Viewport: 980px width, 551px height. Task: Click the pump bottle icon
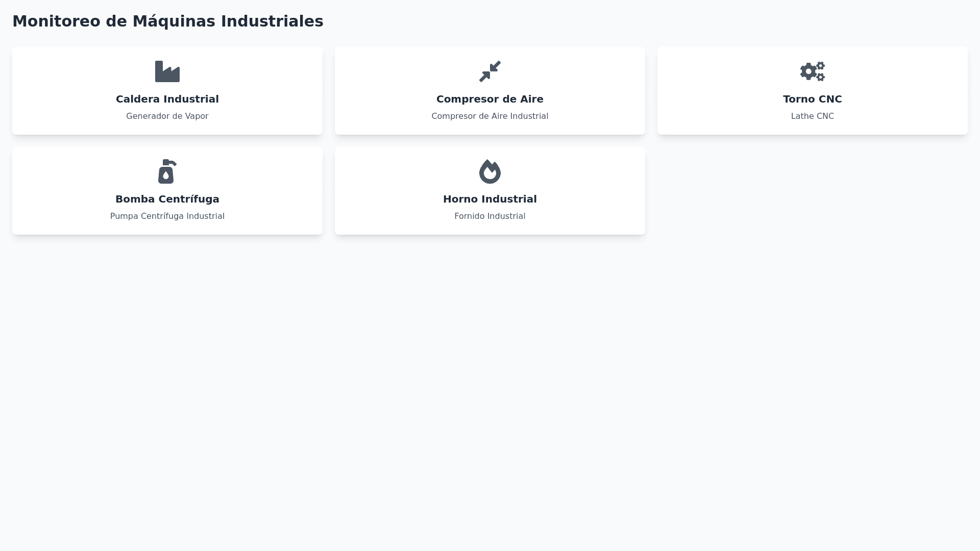click(167, 171)
